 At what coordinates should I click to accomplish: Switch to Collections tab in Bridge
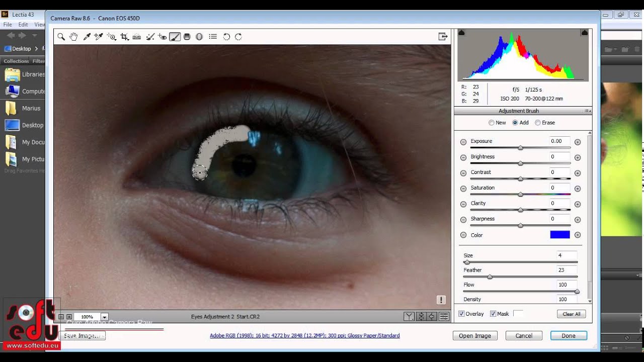click(16, 61)
